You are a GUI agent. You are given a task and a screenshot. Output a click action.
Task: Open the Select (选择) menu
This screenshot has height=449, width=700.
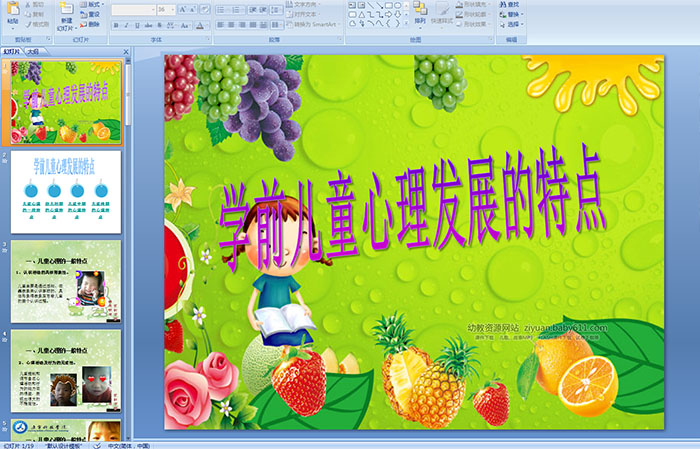512,24
